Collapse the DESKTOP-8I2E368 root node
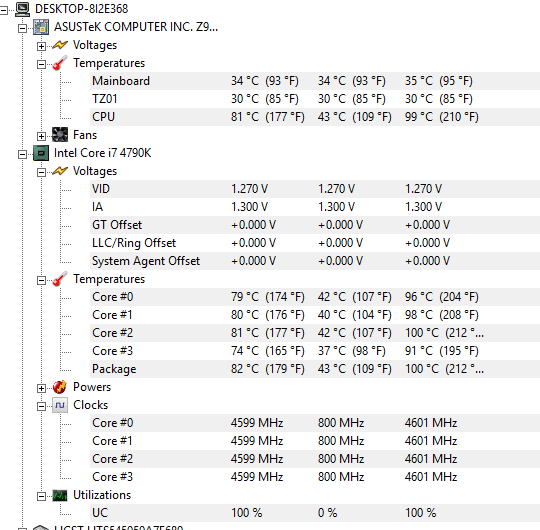 (x=3, y=11)
